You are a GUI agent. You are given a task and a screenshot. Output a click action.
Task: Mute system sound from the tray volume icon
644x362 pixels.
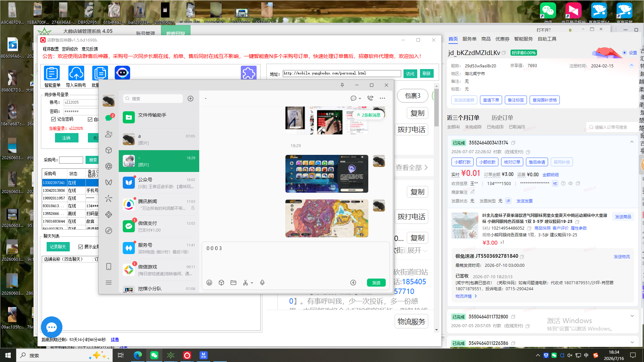pyautogui.click(x=570, y=355)
